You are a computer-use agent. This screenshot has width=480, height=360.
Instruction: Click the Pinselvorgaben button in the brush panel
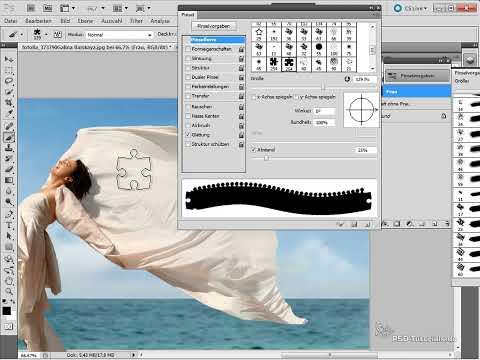214,26
